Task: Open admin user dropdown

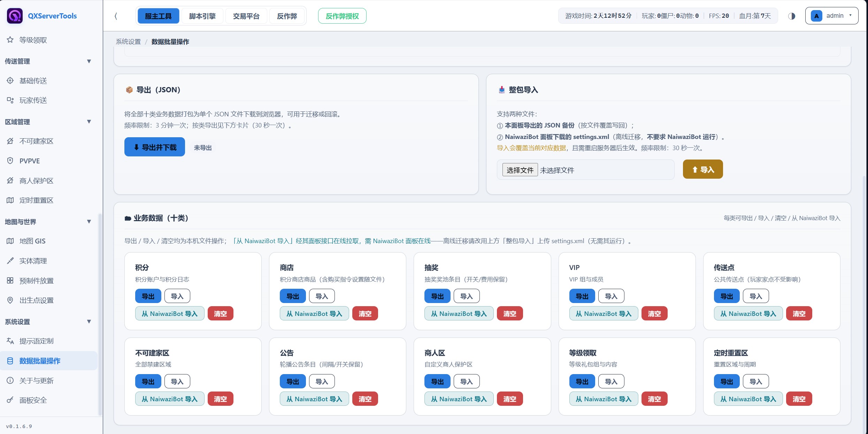Action: coord(831,16)
